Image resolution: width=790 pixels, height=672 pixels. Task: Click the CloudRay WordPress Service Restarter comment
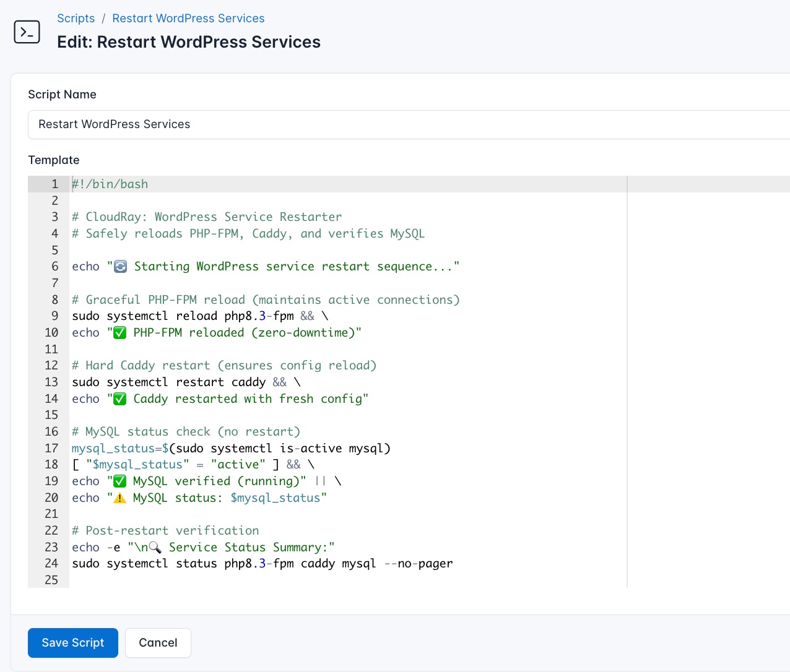pos(206,217)
